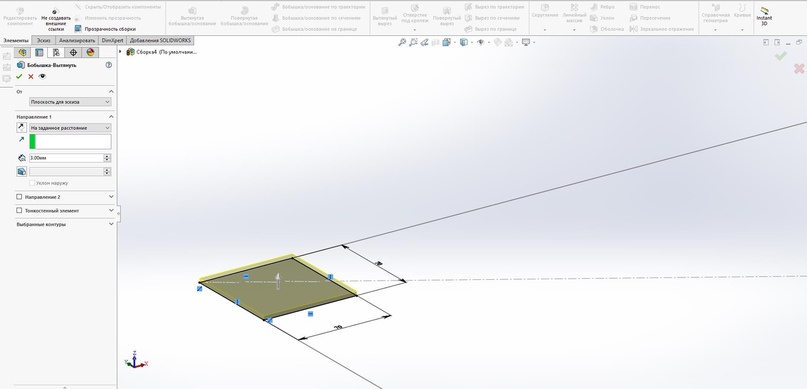This screenshot has width=807, height=389.
Task: Click Вытянутый вырез tool
Action: (385, 16)
